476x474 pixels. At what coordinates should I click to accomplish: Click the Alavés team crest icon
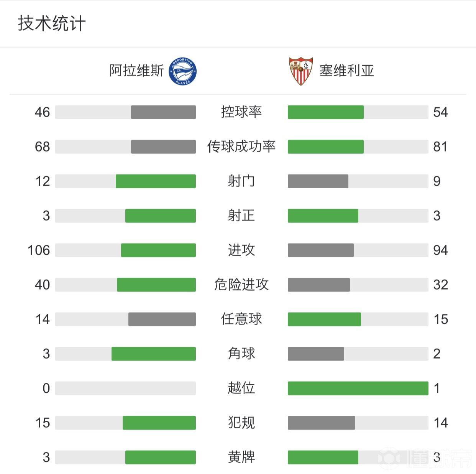[183, 71]
